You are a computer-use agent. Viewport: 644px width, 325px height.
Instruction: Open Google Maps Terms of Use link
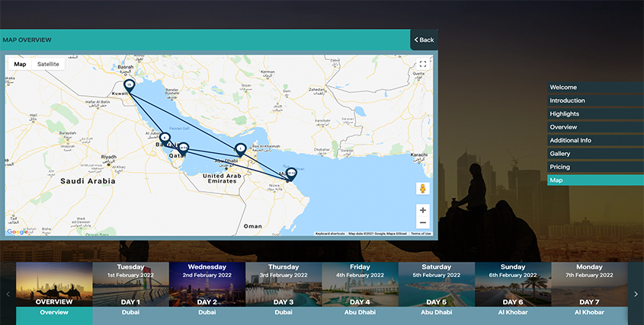(421, 234)
